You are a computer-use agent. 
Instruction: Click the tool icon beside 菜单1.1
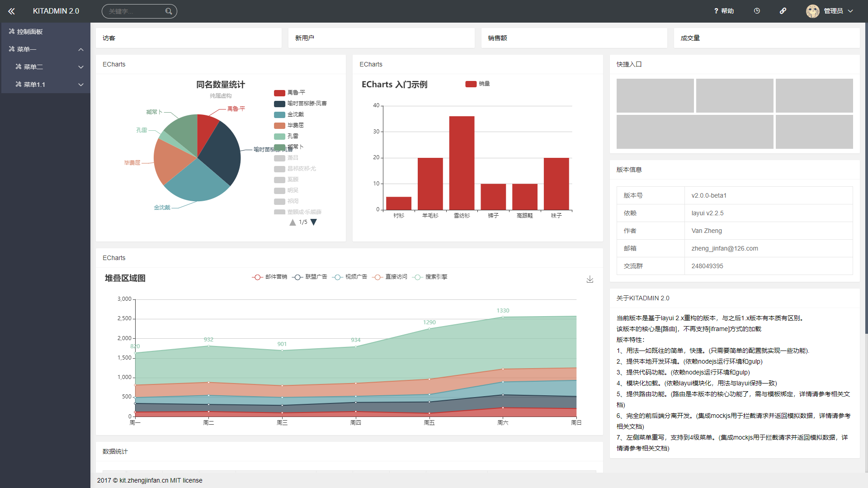(x=19, y=84)
